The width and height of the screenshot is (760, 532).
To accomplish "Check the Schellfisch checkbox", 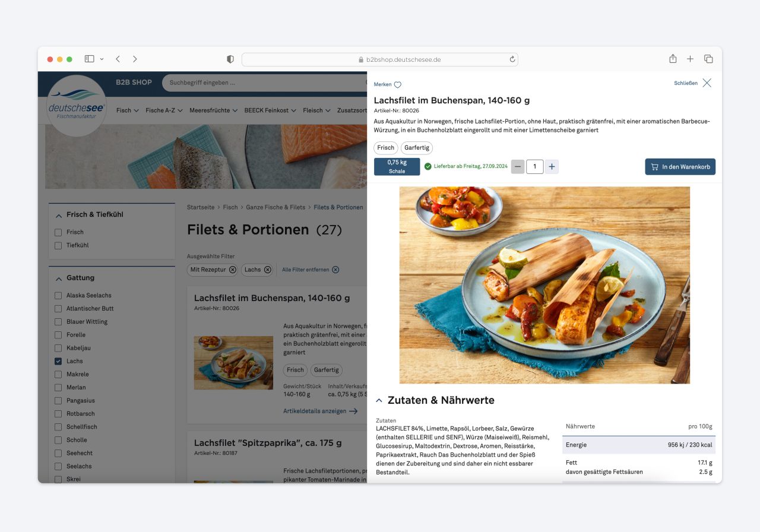I will coord(58,427).
